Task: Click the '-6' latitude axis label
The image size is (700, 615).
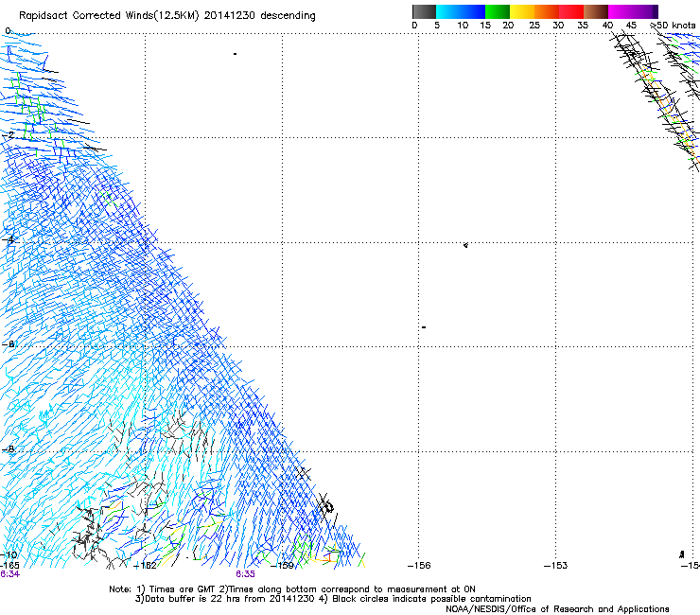Action: point(9,344)
